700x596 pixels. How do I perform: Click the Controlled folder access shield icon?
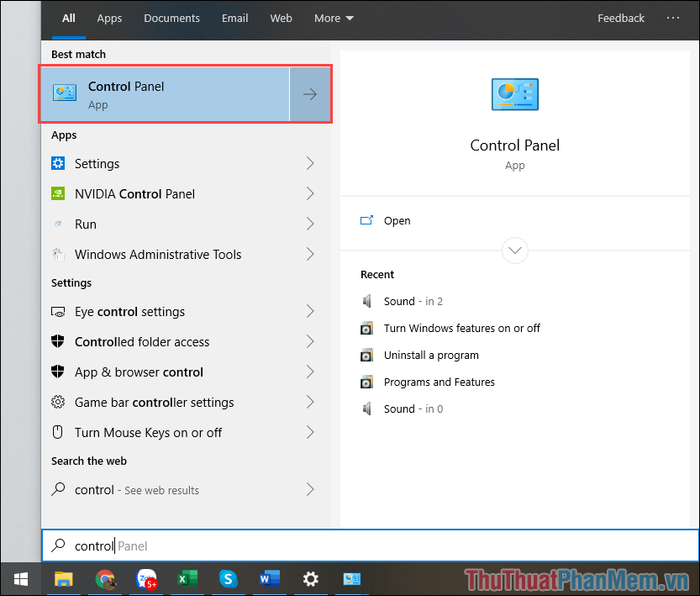click(58, 342)
